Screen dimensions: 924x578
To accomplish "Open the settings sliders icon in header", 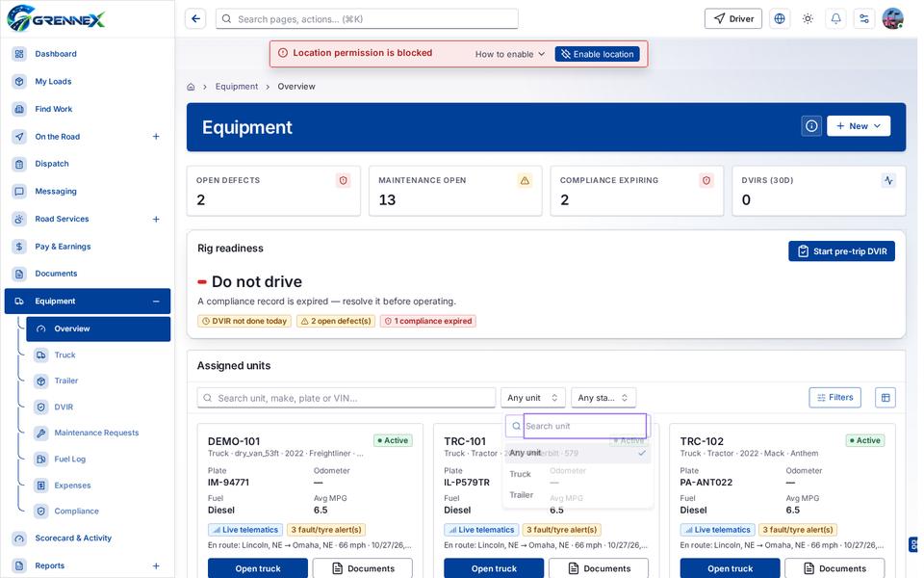I will point(864,19).
